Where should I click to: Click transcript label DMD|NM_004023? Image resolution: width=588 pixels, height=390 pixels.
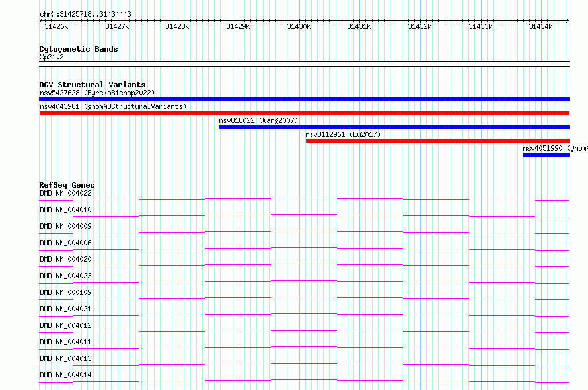(x=65, y=276)
